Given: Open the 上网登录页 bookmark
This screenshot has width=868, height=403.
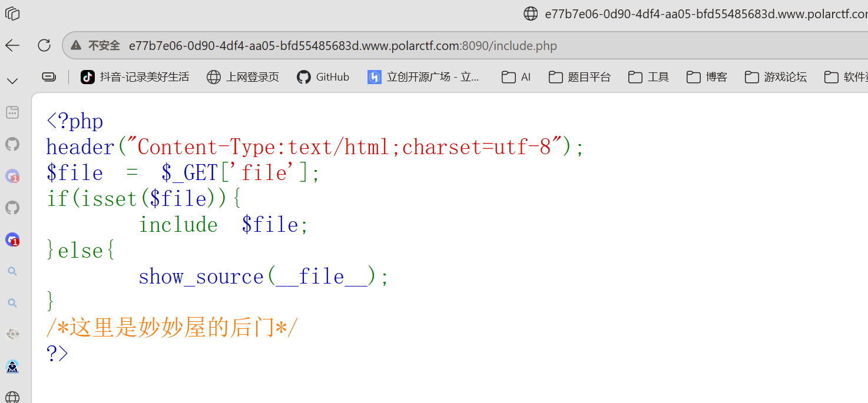Looking at the screenshot, I should click(x=243, y=76).
